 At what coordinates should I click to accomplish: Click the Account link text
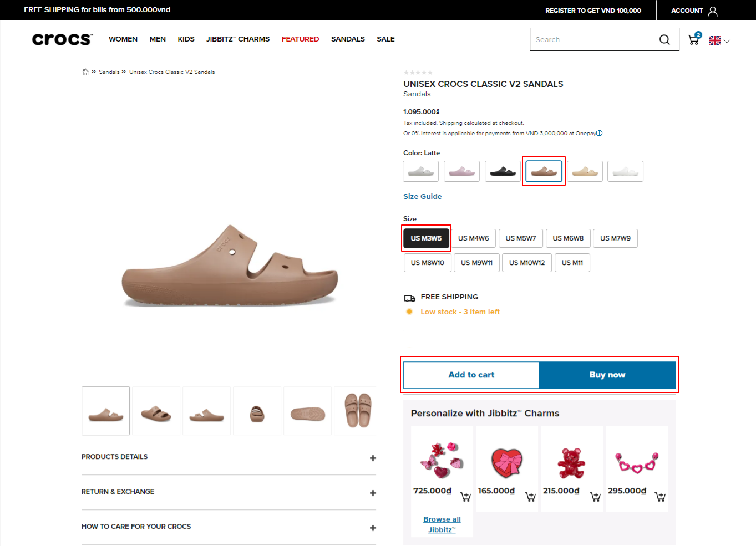point(687,11)
